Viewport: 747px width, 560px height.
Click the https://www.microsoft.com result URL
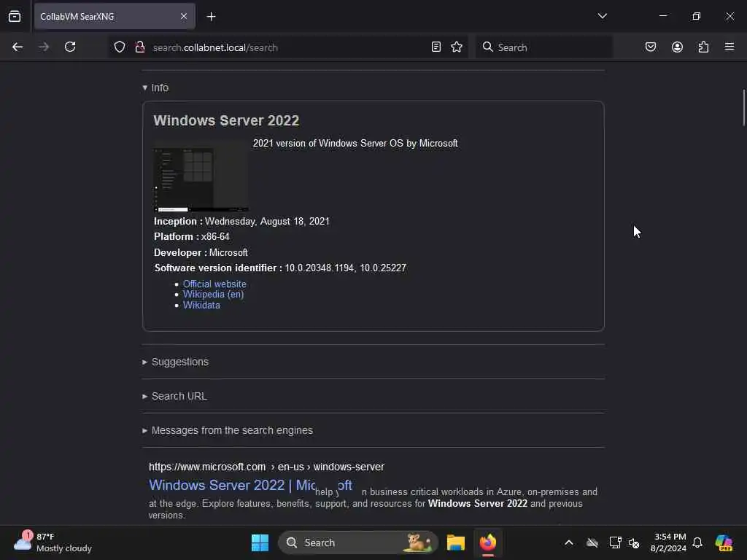coord(266,467)
